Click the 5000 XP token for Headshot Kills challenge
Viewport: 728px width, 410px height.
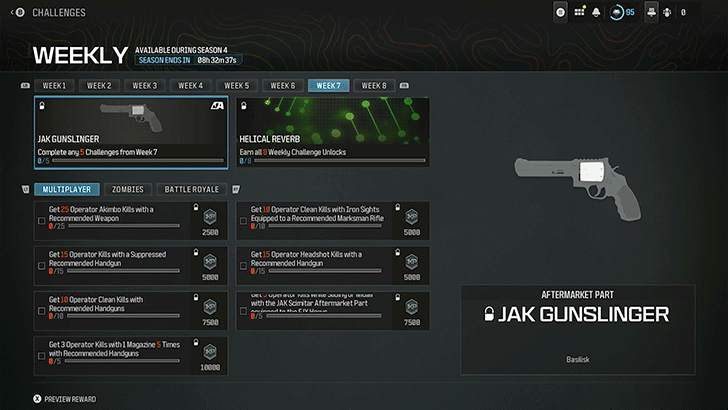[412, 261]
